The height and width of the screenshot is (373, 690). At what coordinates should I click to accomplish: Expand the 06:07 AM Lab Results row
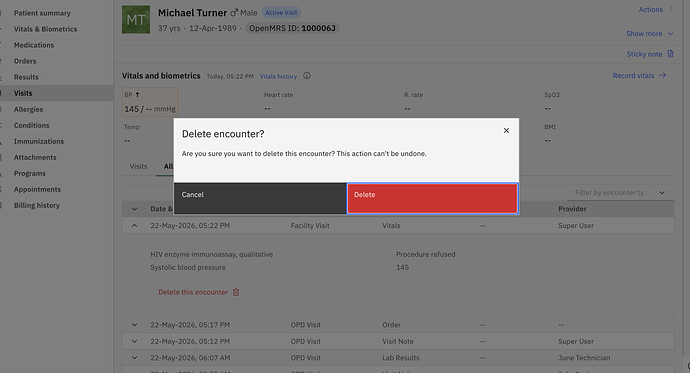point(135,358)
